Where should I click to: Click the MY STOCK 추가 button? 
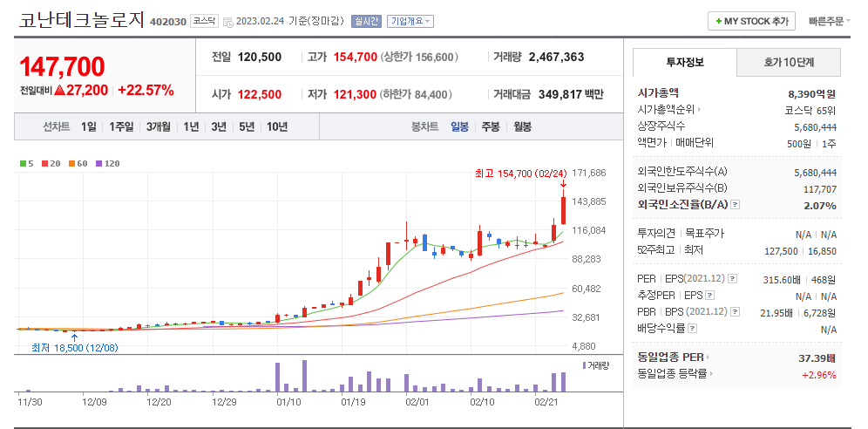[751, 21]
